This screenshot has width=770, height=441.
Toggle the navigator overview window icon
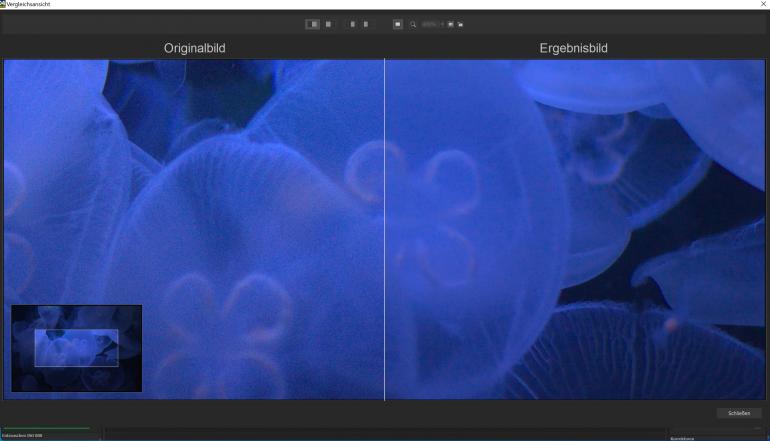(398, 24)
